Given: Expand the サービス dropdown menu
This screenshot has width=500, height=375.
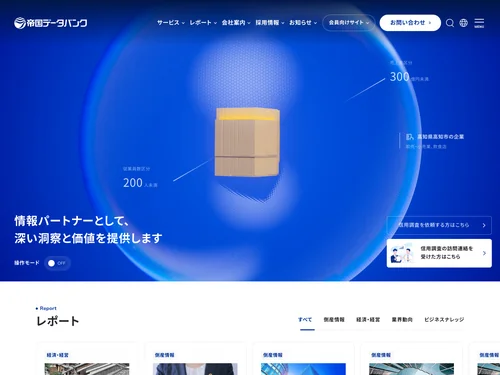Looking at the screenshot, I should pos(171,23).
